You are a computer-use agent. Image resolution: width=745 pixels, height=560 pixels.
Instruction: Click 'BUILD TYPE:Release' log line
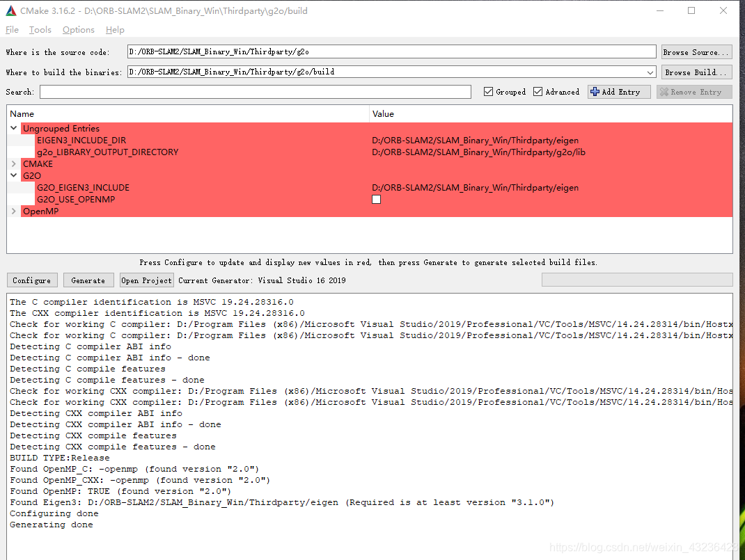(60, 458)
